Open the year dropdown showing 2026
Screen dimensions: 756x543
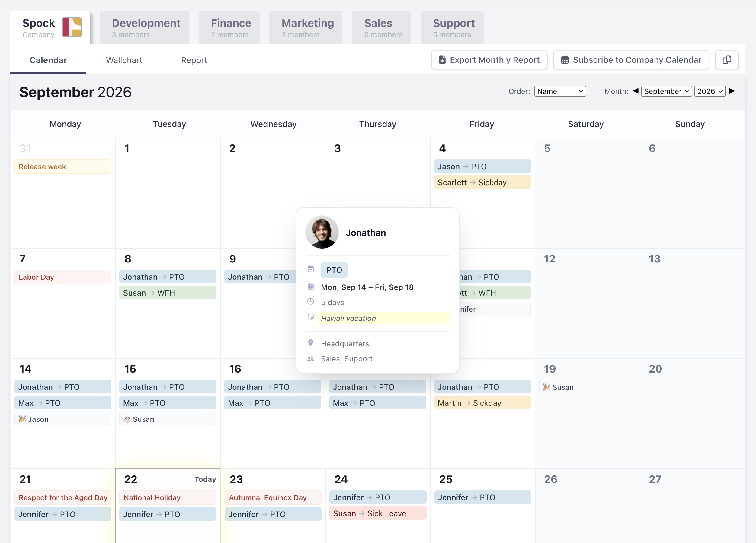tap(710, 91)
